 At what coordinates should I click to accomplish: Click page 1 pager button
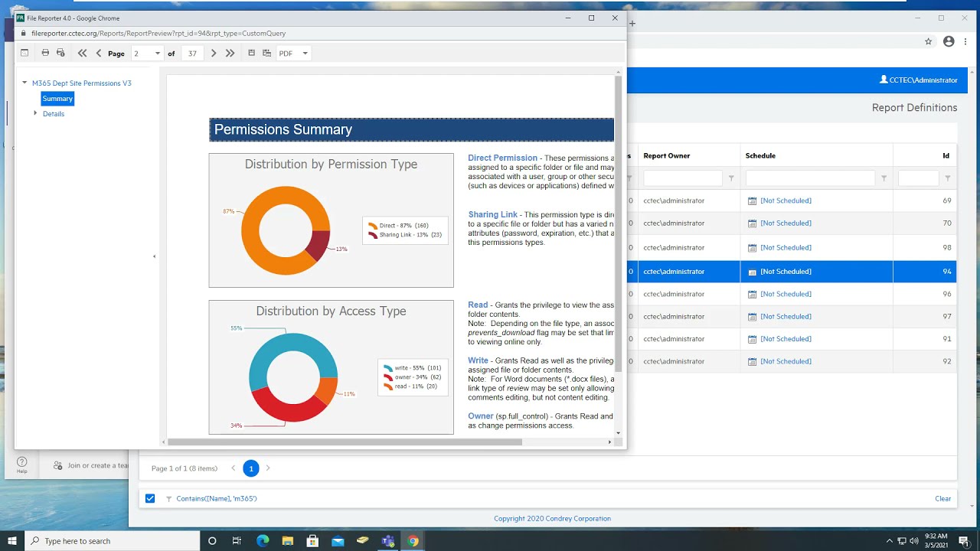click(x=250, y=468)
